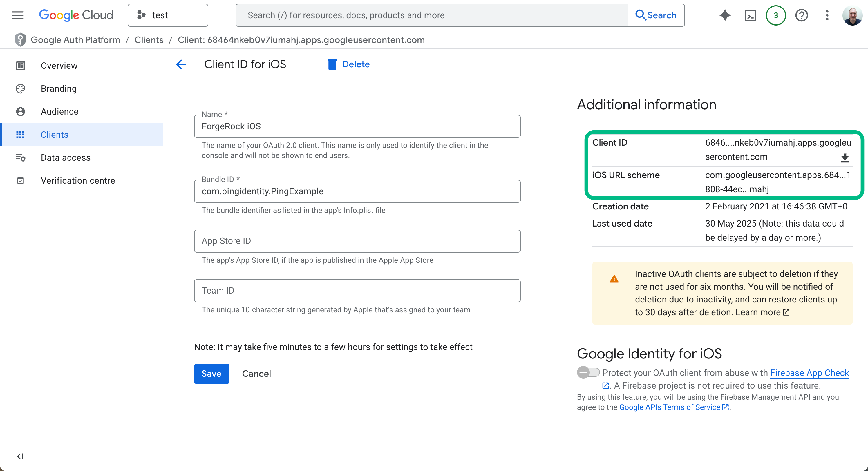Screen dimensions: 868x471
Task: Open your account avatar menu
Action: (x=852, y=15)
